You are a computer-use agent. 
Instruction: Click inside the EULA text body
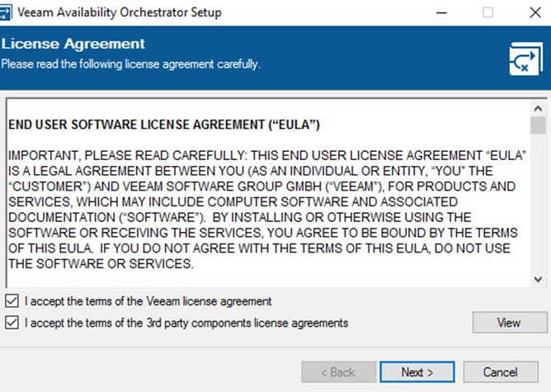coord(267,210)
